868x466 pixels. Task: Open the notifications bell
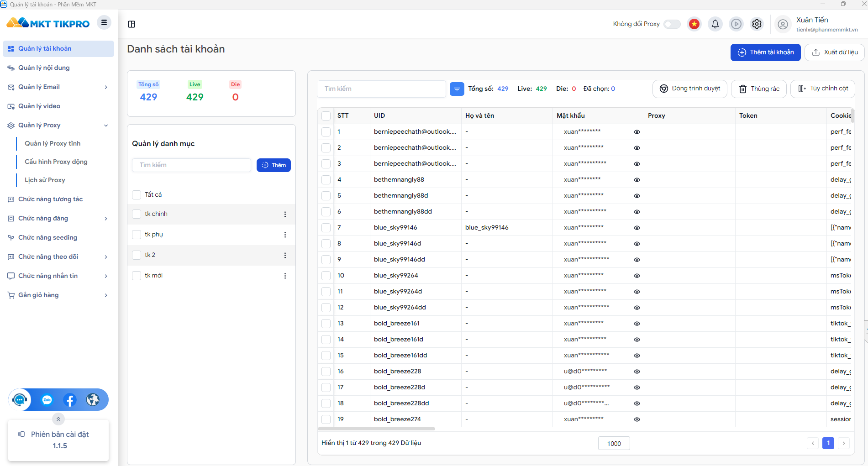tap(715, 24)
